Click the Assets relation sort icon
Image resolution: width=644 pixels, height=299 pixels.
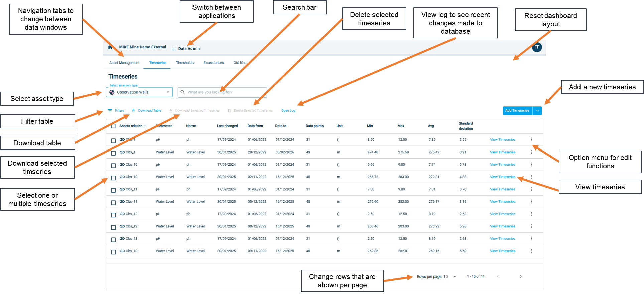pyautogui.click(x=145, y=126)
